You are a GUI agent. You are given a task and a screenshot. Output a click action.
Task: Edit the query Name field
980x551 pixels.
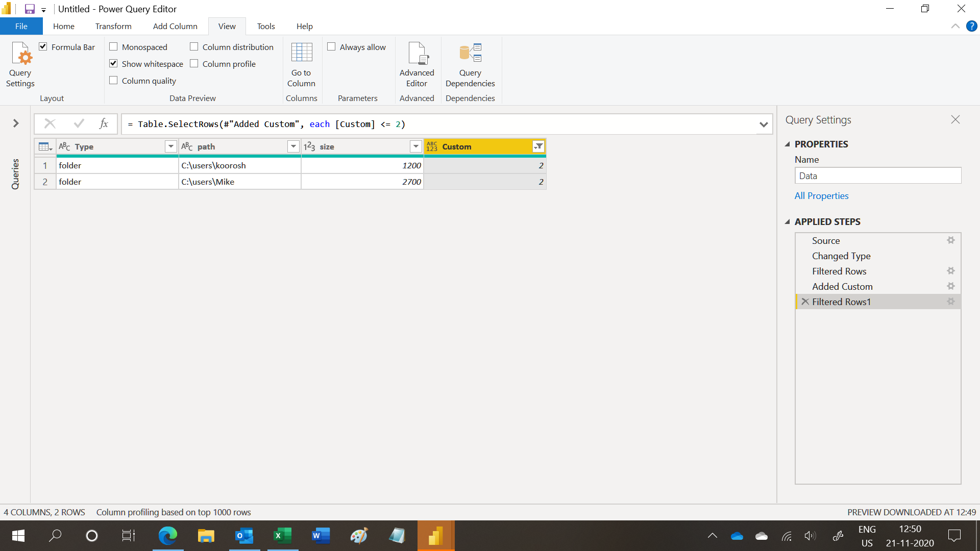[x=877, y=176]
